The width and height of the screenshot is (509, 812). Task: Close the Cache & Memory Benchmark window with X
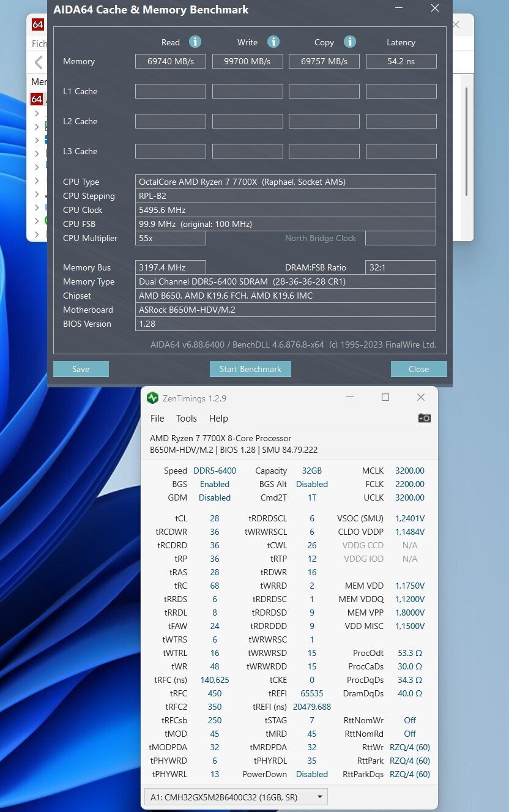435,9
